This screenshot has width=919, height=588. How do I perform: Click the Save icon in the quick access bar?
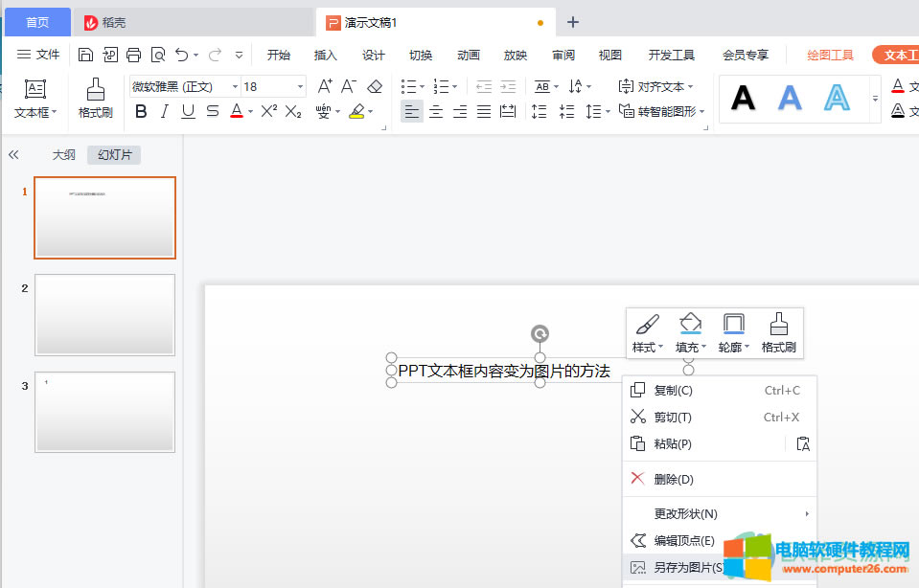pos(87,55)
